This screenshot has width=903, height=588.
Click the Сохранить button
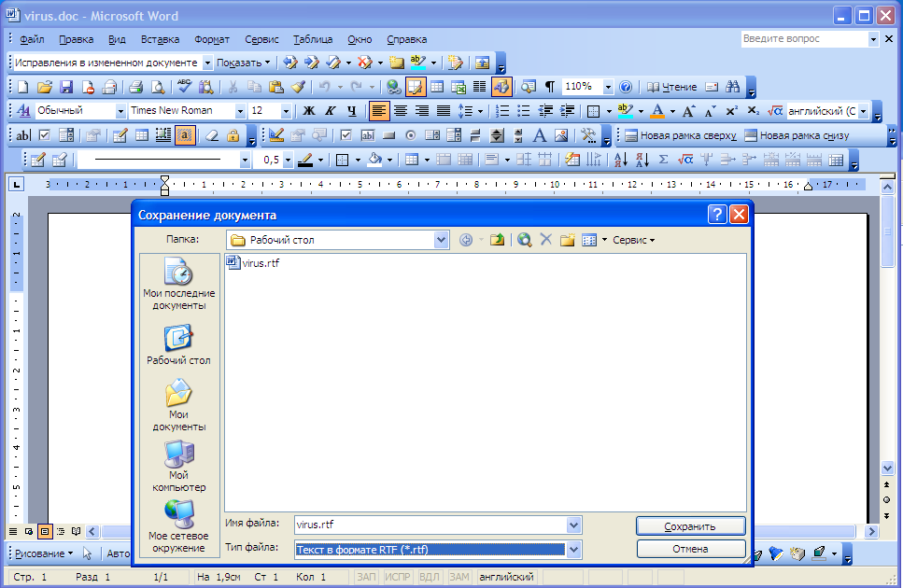point(690,526)
